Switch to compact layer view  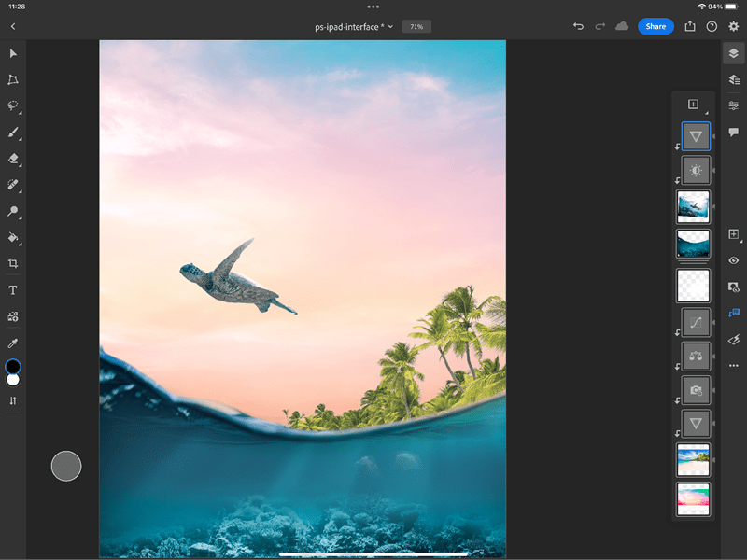734,53
